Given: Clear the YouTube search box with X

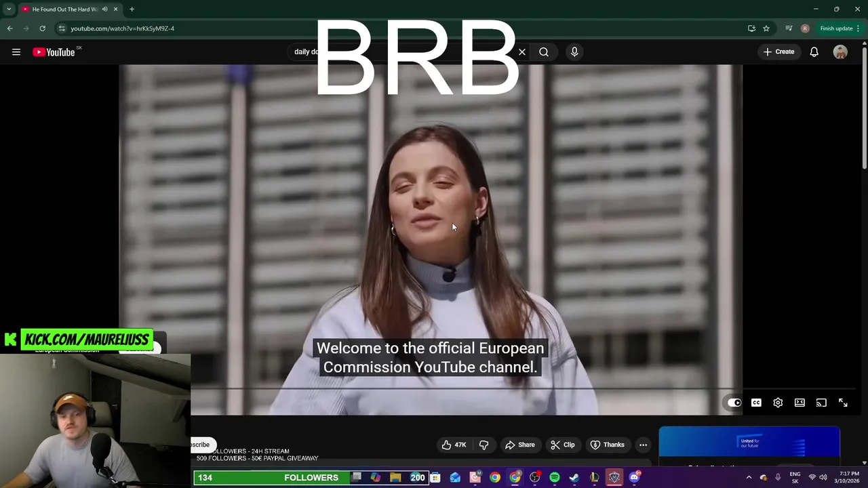Looking at the screenshot, I should (522, 52).
